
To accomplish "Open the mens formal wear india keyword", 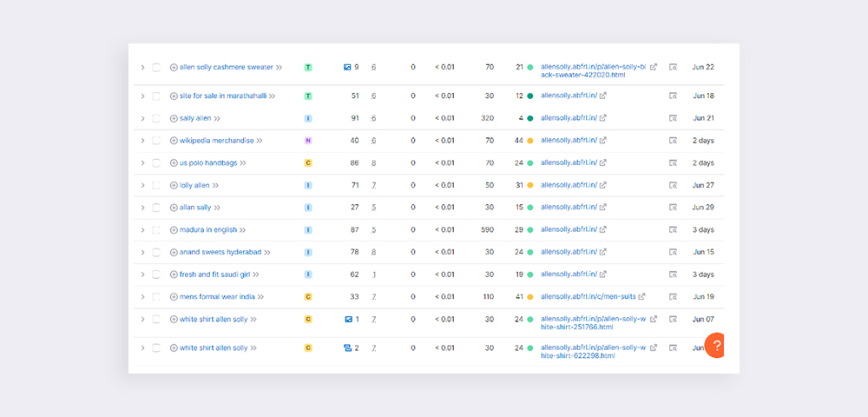I will (217, 297).
